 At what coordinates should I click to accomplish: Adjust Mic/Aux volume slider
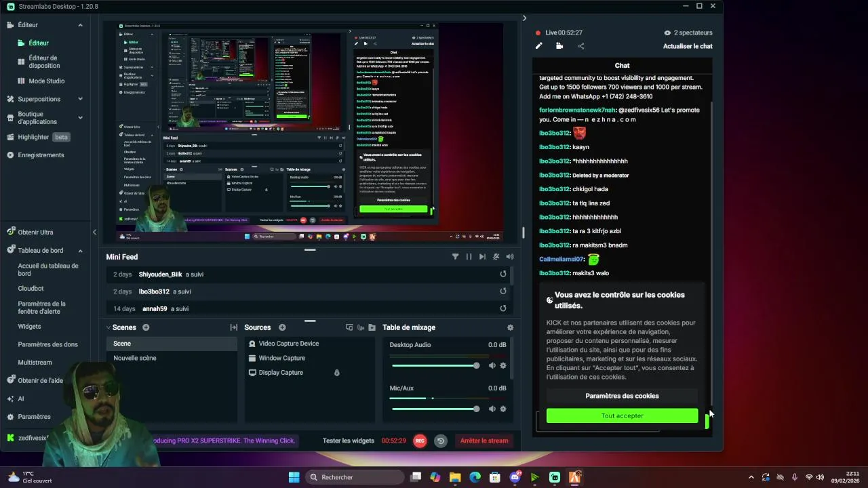[435, 409]
